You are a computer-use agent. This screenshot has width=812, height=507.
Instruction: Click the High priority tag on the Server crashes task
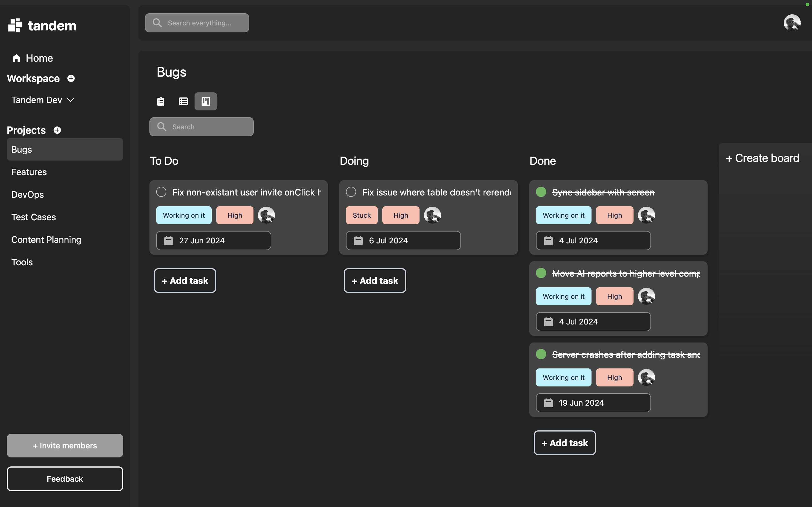614,377
